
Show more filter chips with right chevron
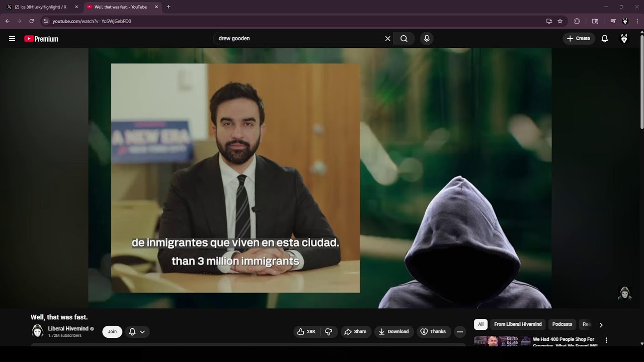(x=601, y=325)
